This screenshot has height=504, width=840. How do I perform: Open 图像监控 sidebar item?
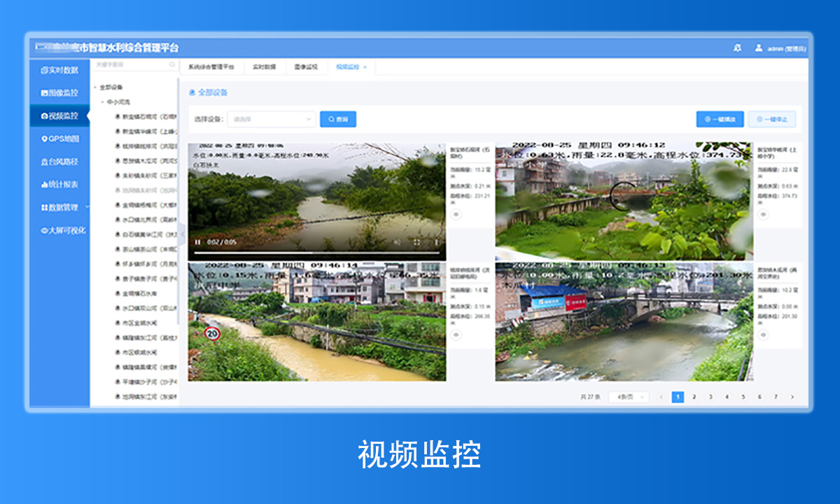pos(59,92)
